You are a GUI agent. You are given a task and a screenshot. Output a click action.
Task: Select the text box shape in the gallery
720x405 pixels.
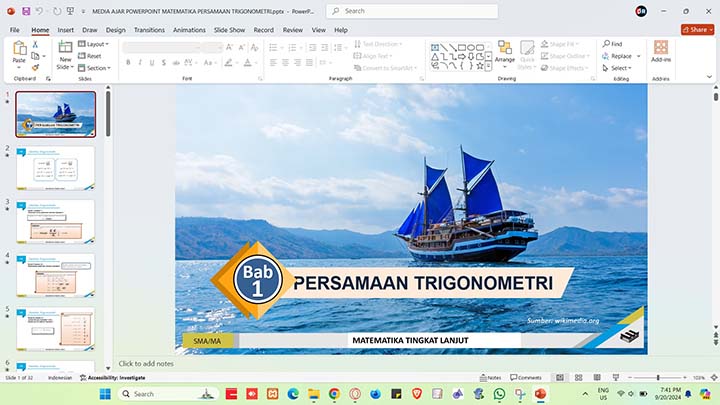coord(435,48)
